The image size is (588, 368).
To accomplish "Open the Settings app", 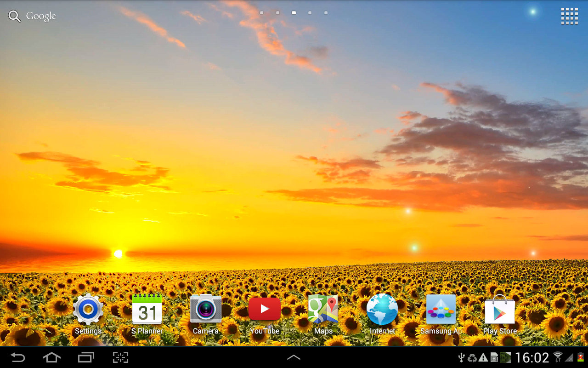I will [x=88, y=310].
